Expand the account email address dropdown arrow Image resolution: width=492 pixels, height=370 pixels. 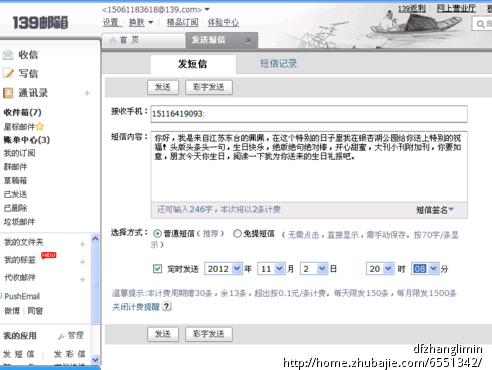pyautogui.click(x=207, y=9)
